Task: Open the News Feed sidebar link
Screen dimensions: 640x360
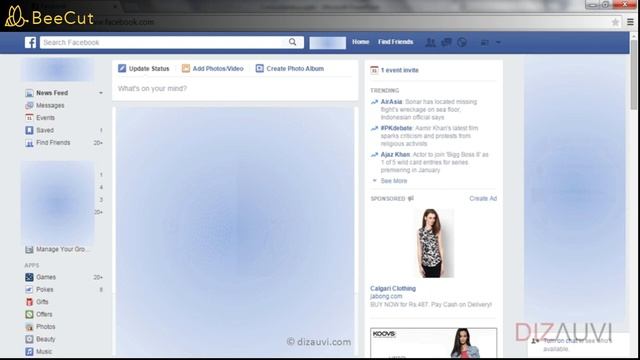Action: 52,93
